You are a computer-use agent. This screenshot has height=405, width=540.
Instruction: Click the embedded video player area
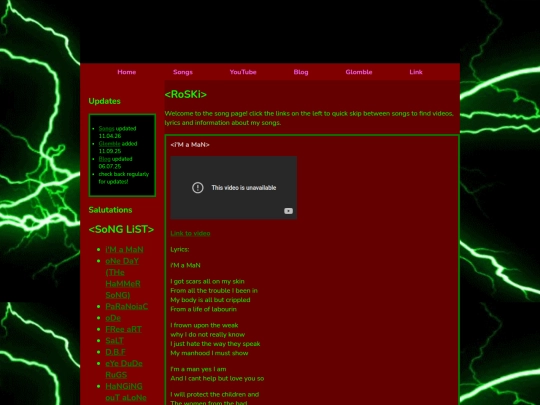pos(233,188)
